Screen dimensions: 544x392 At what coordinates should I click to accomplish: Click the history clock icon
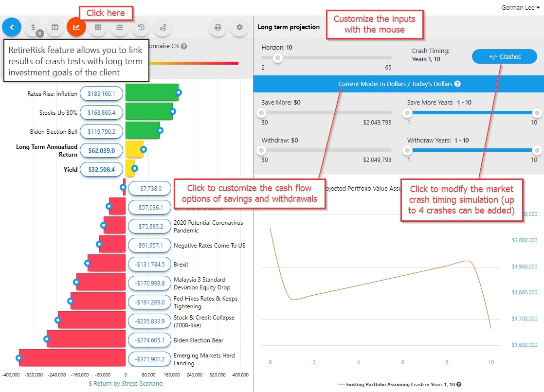(x=141, y=27)
